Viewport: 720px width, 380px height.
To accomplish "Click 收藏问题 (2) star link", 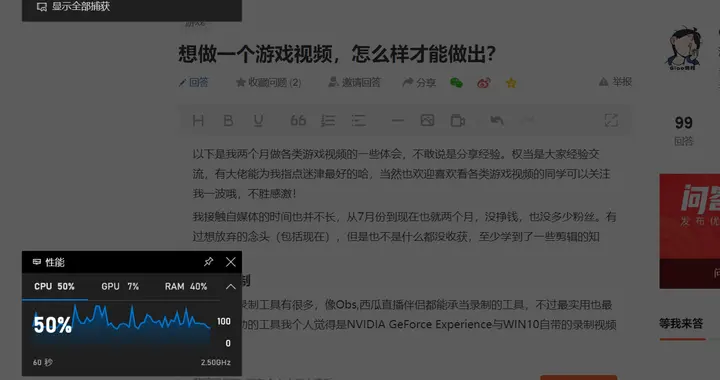I will (x=269, y=83).
